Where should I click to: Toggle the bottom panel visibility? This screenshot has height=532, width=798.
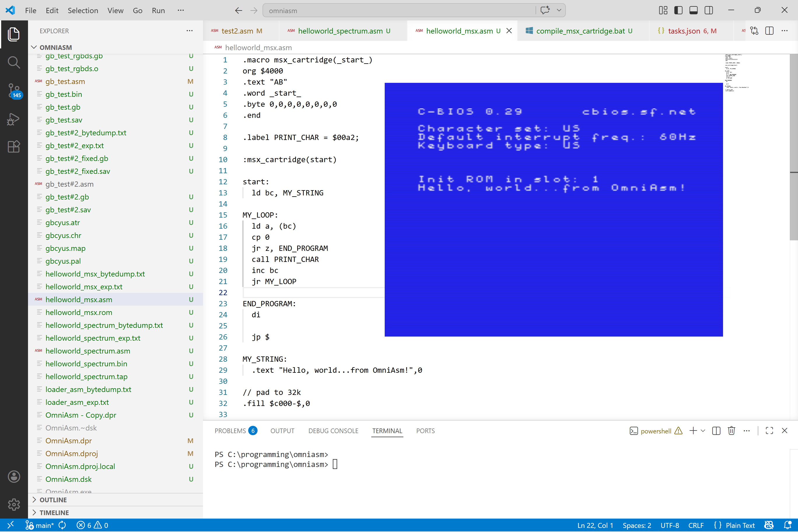click(x=694, y=10)
